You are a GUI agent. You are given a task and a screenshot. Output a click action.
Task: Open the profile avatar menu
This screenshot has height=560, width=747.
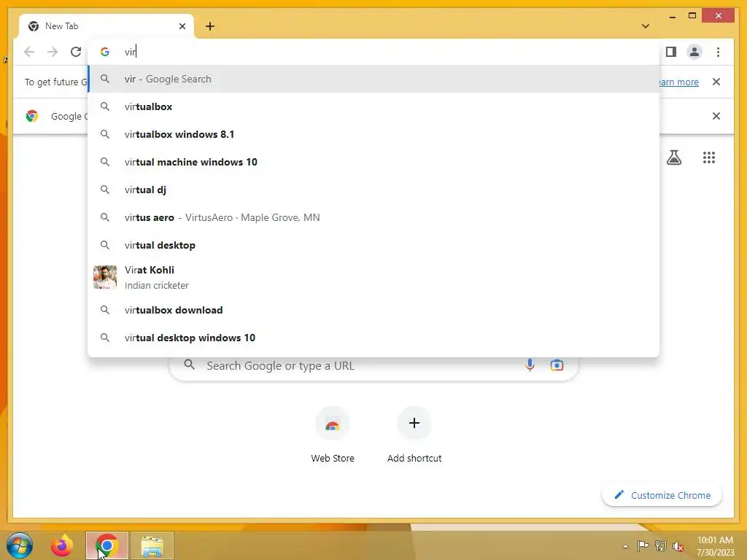(x=694, y=52)
